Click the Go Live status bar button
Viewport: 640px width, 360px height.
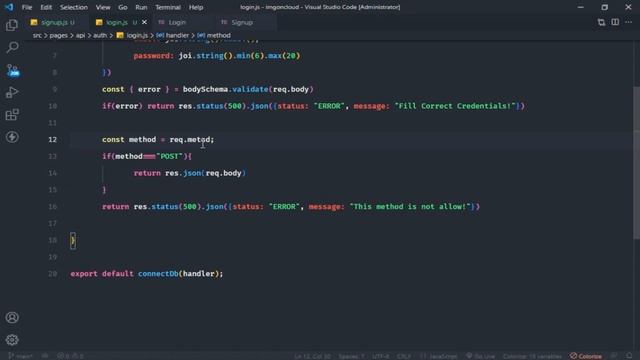[x=480, y=356]
